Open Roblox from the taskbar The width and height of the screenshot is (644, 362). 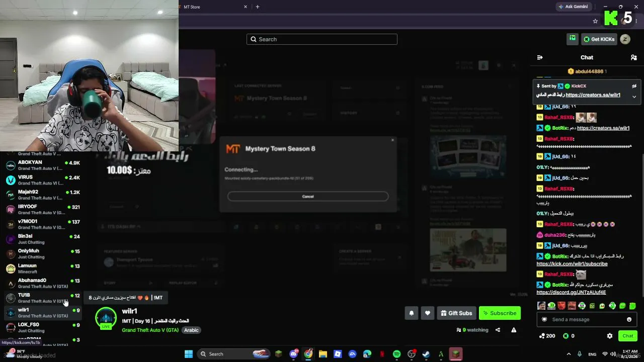[x=338, y=354]
